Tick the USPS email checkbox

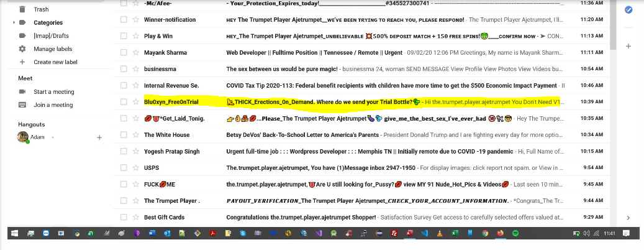pos(124,167)
